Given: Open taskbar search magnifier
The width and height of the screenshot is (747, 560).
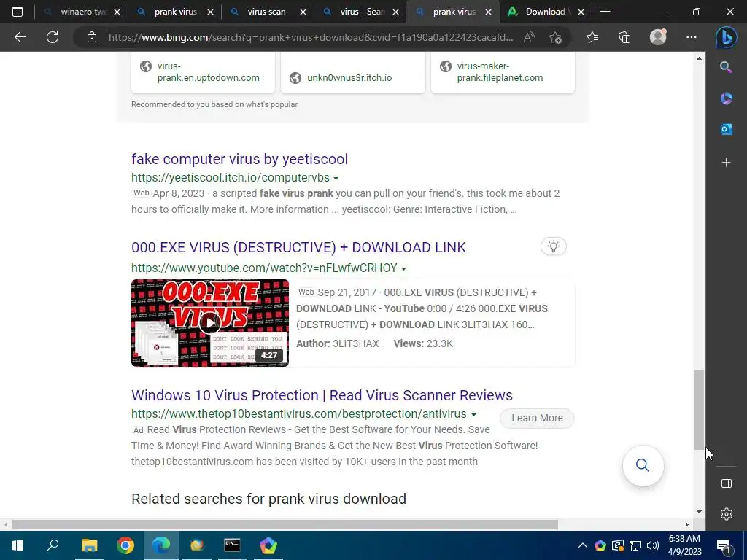Looking at the screenshot, I should coord(53,545).
